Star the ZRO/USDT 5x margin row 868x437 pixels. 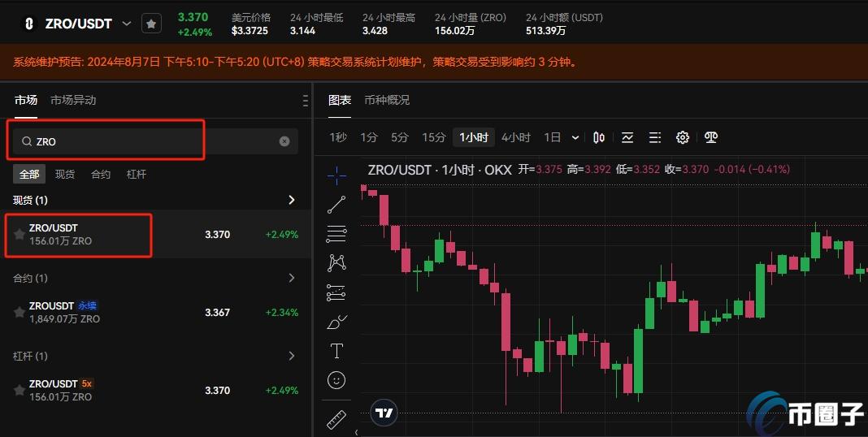[20, 391]
